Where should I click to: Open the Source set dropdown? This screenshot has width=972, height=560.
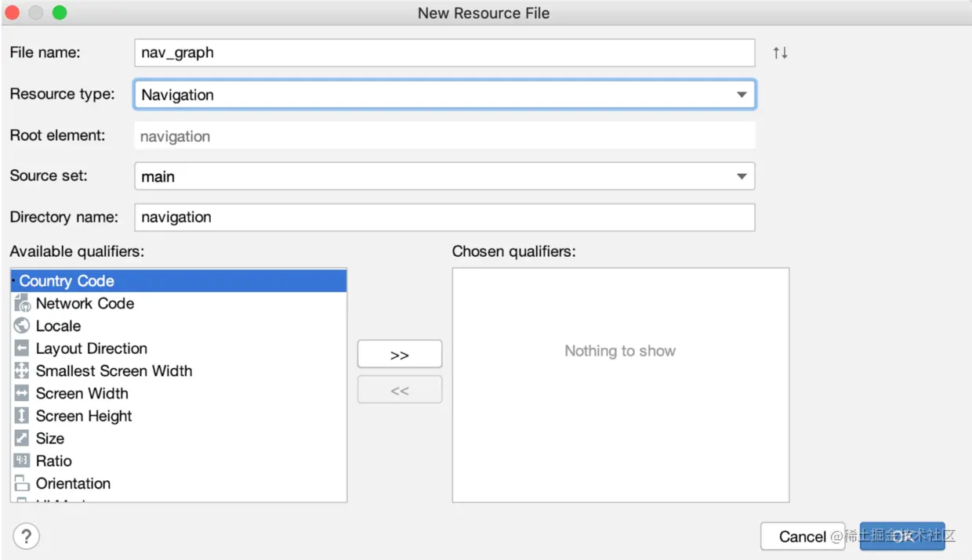444,176
